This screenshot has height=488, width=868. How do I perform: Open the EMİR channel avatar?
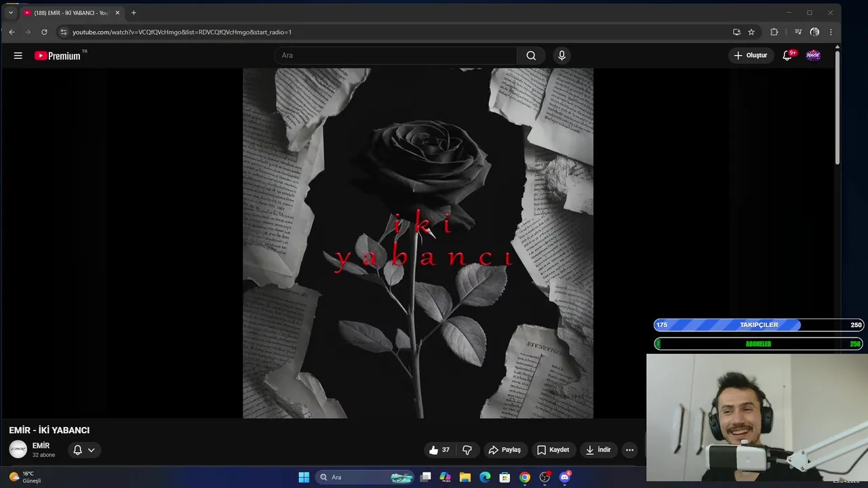[18, 449]
